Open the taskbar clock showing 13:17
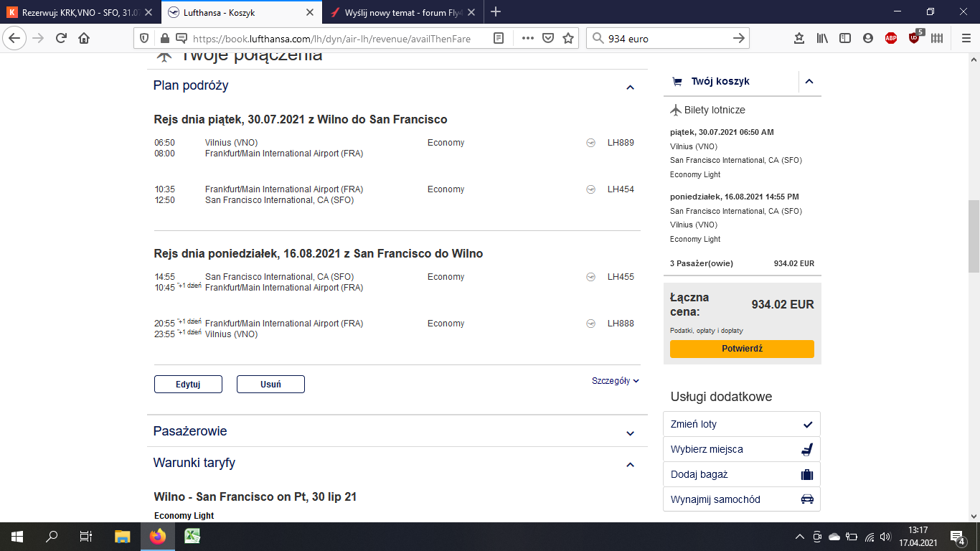This screenshot has width=980, height=551. [x=918, y=537]
